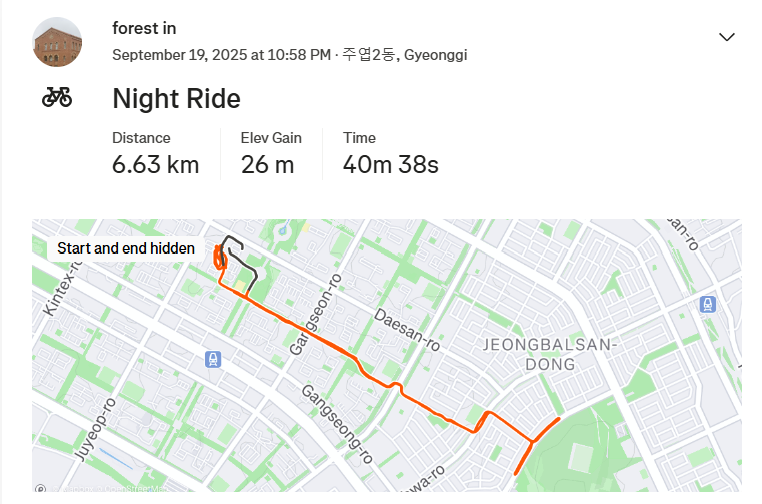Open the forest in athlete profile name
The image size is (762, 504).
coord(144,28)
